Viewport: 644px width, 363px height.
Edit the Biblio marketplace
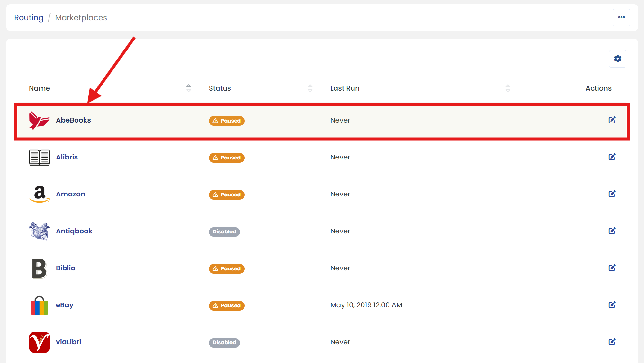point(612,268)
